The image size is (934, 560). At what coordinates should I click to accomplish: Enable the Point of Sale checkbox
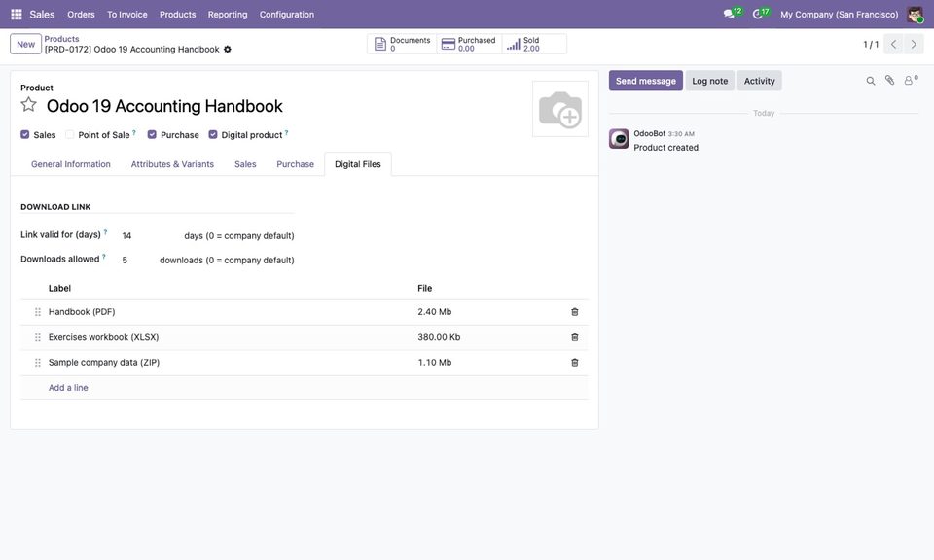tap(70, 134)
